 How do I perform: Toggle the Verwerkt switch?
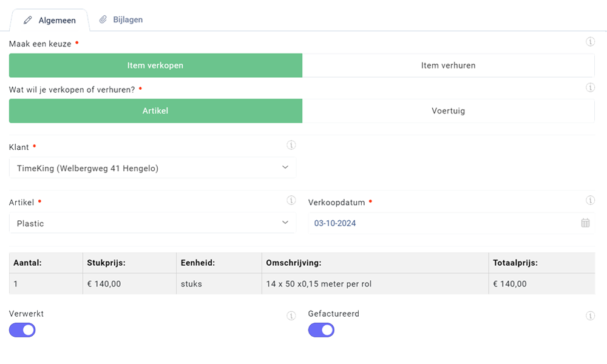[22, 330]
